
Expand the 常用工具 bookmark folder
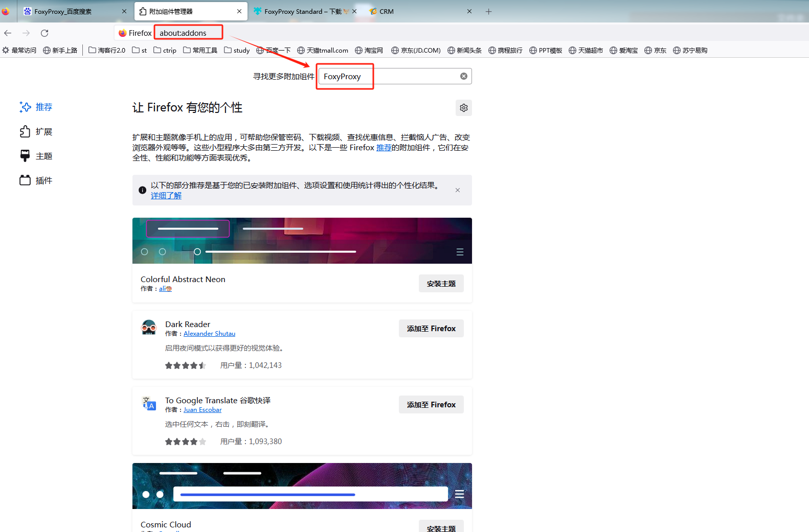200,50
